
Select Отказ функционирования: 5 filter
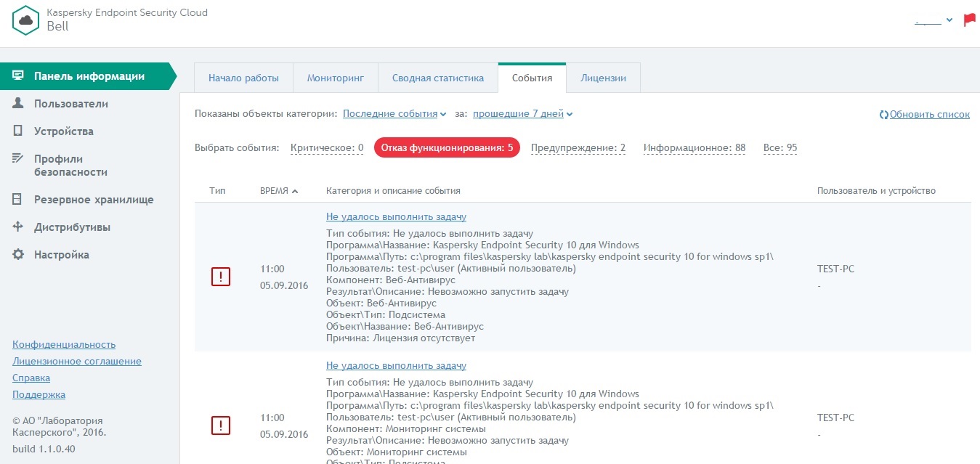click(447, 148)
